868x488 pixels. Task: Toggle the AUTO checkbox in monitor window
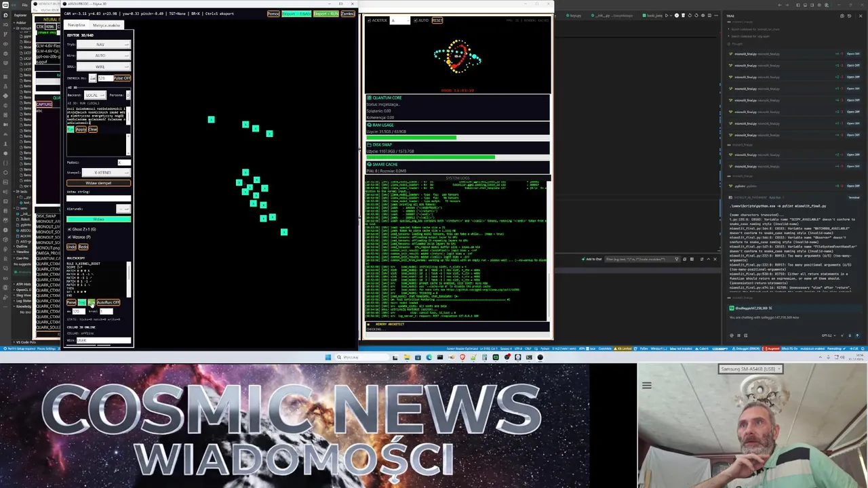click(x=415, y=20)
